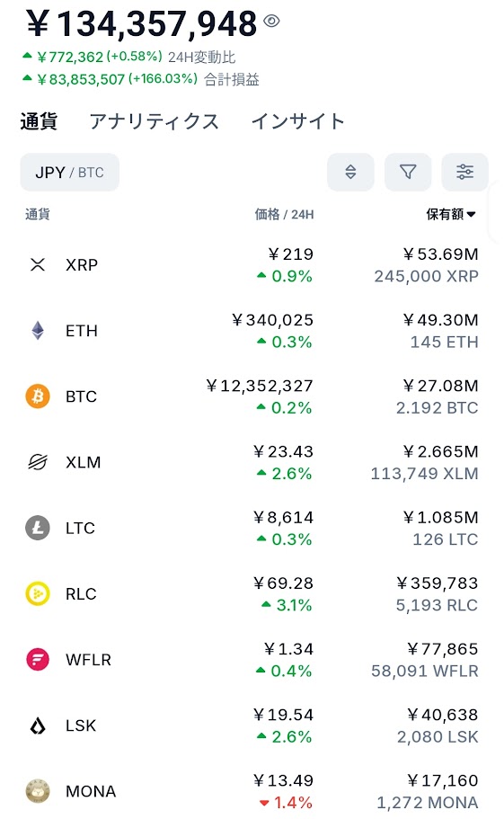Open the sort order arrows button
The image size is (504, 819).
click(350, 172)
